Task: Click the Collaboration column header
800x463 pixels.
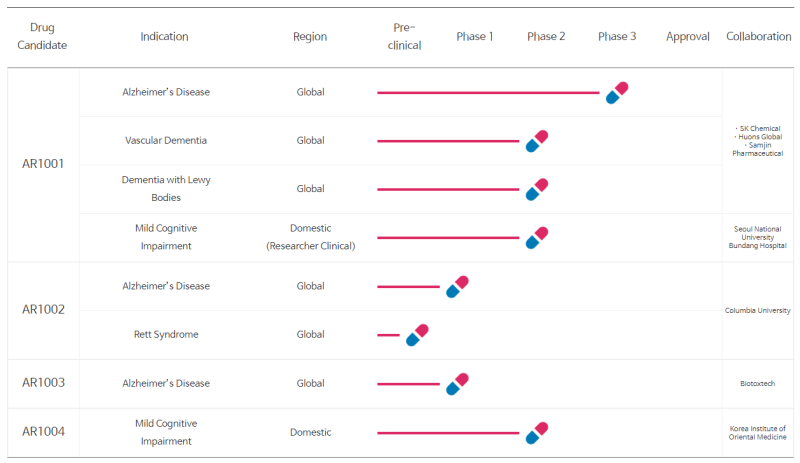Action: click(759, 36)
